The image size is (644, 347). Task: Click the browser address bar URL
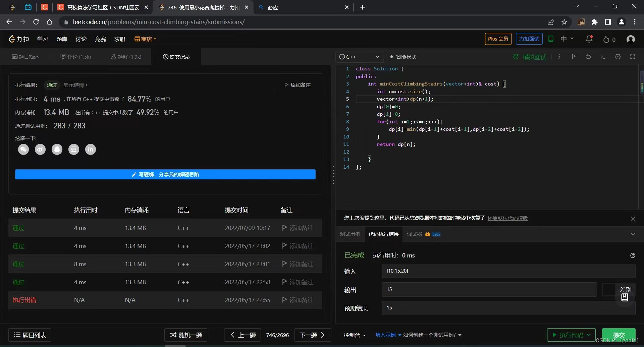pyautogui.click(x=159, y=22)
